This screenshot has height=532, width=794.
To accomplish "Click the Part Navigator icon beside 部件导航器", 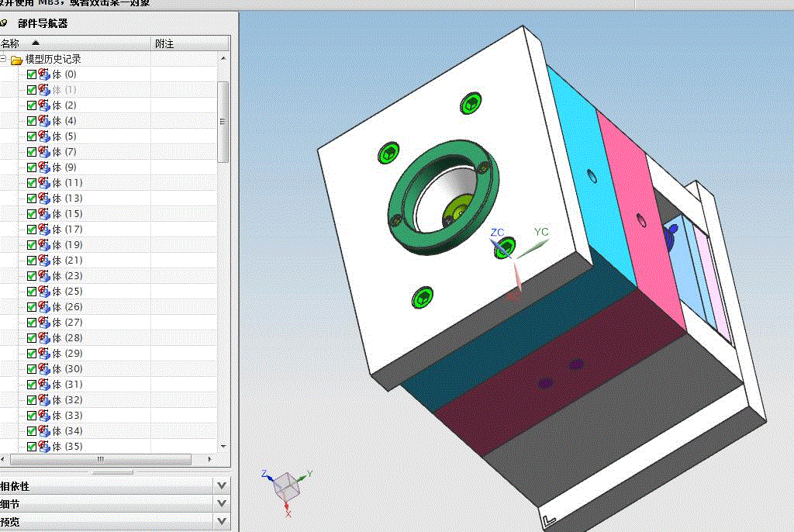I will click(4, 23).
